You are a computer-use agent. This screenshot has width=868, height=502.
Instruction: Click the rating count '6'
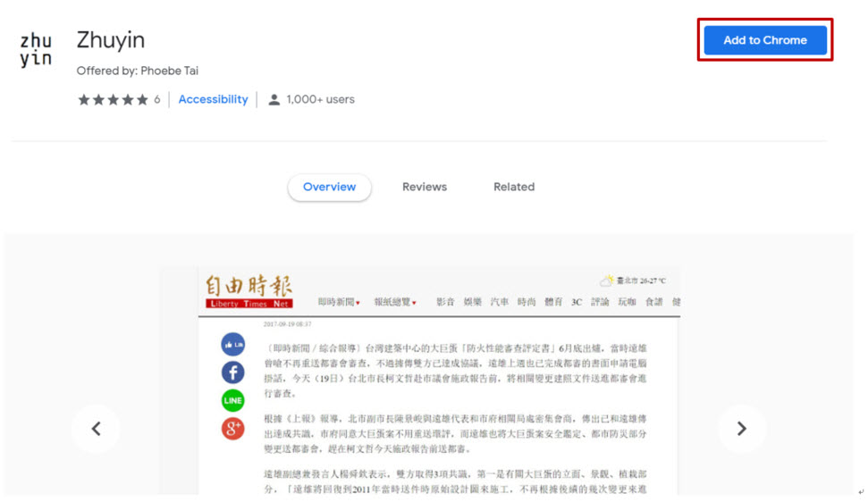tap(157, 99)
